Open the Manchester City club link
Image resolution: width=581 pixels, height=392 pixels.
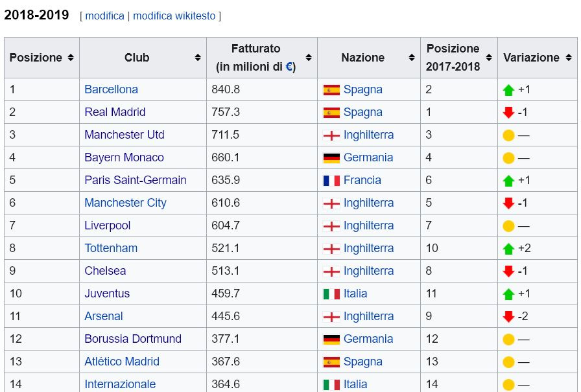(x=125, y=202)
